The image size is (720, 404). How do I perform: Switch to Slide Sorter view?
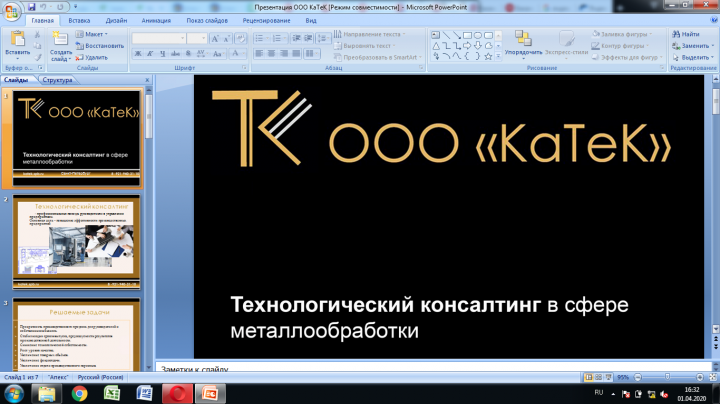(x=598, y=377)
